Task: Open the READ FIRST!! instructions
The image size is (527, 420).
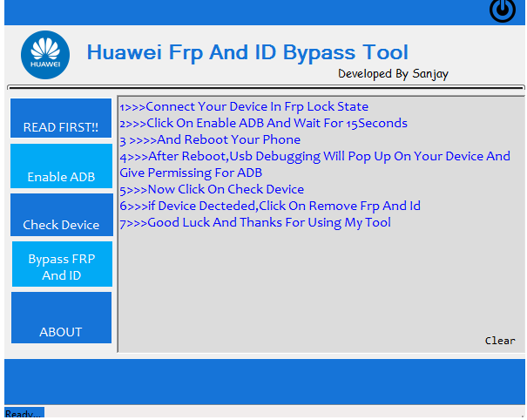Action: (61, 118)
